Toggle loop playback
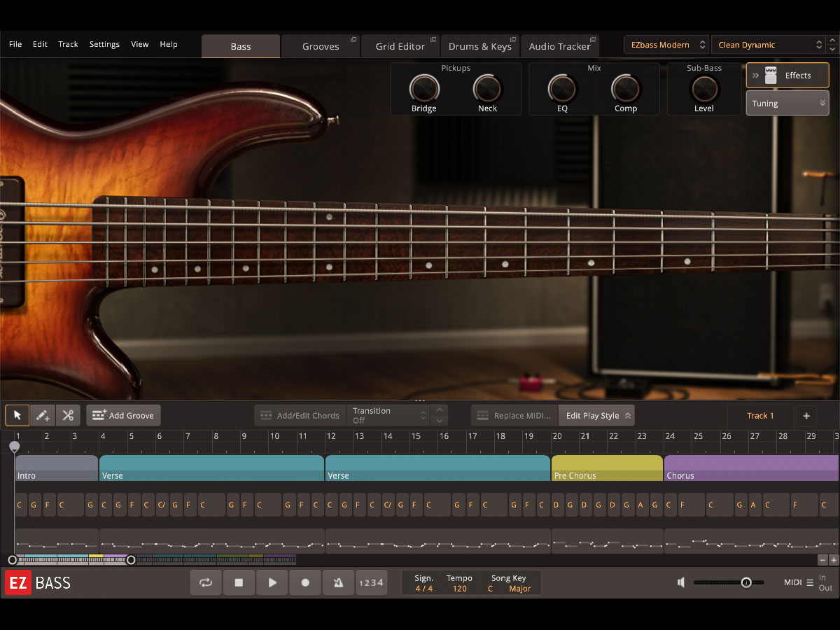The width and height of the screenshot is (840, 630). click(206, 582)
